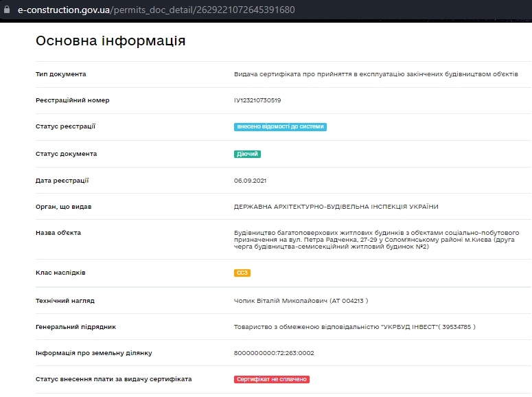Click the orange 'СС3' consequence class badge
This screenshot has width=532, height=397.
pos(242,273)
